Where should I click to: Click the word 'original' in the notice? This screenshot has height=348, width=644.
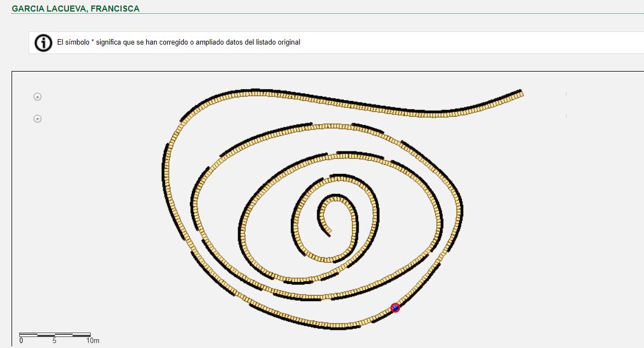click(x=288, y=42)
